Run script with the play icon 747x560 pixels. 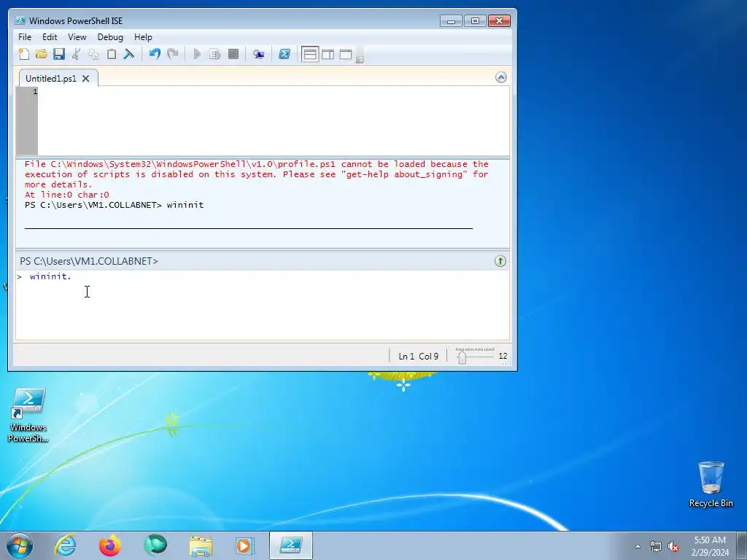[x=197, y=54]
